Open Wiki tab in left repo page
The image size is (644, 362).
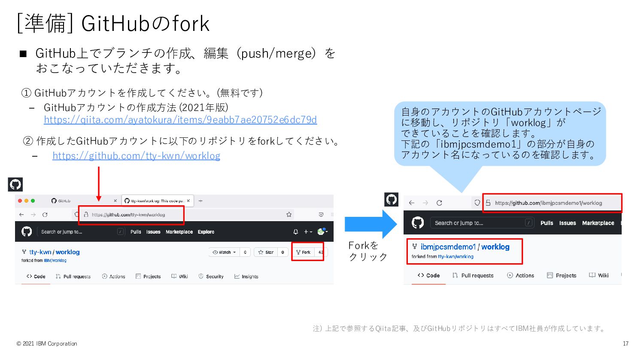(x=179, y=276)
